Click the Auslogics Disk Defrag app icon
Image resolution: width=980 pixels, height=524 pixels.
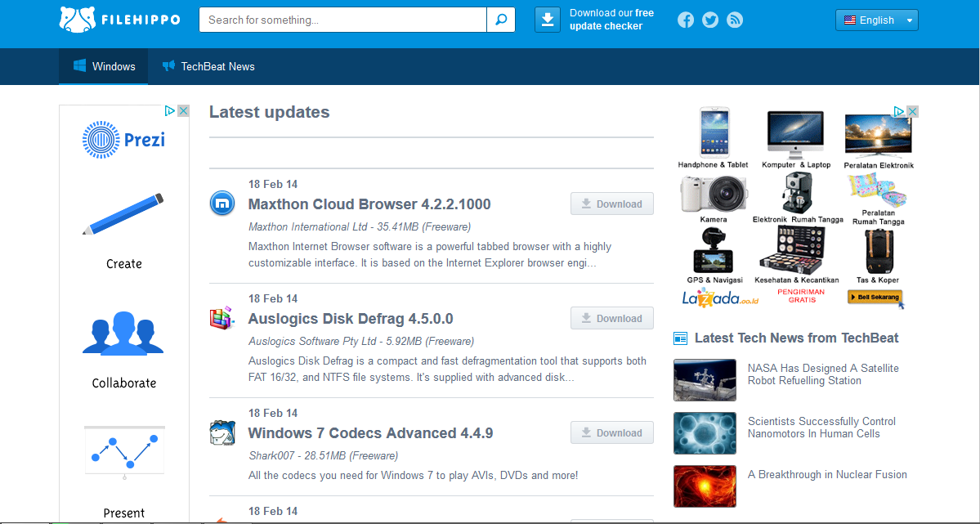click(222, 318)
